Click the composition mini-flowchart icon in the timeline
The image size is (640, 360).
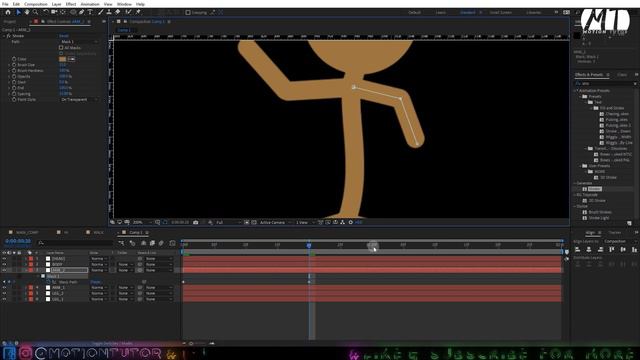(x=121, y=243)
